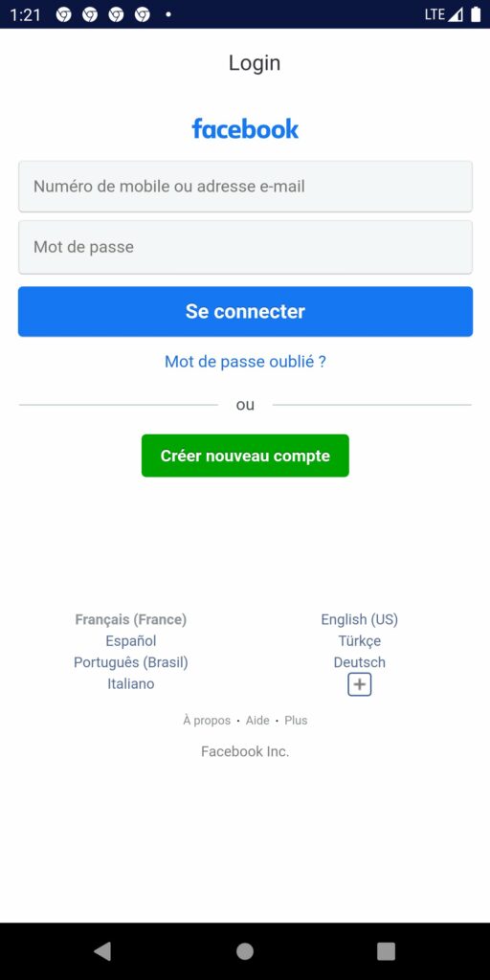Focus the mobile number or e-mail field
This screenshot has height=980, width=490.
coord(245,187)
